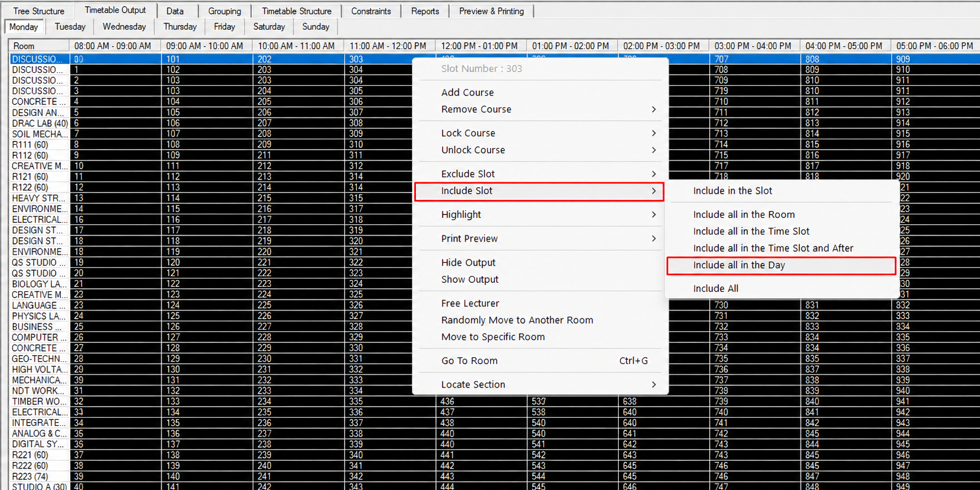The width and height of the screenshot is (980, 490).
Task: Select the DRAC LAB (40) room row
Action: click(40, 123)
